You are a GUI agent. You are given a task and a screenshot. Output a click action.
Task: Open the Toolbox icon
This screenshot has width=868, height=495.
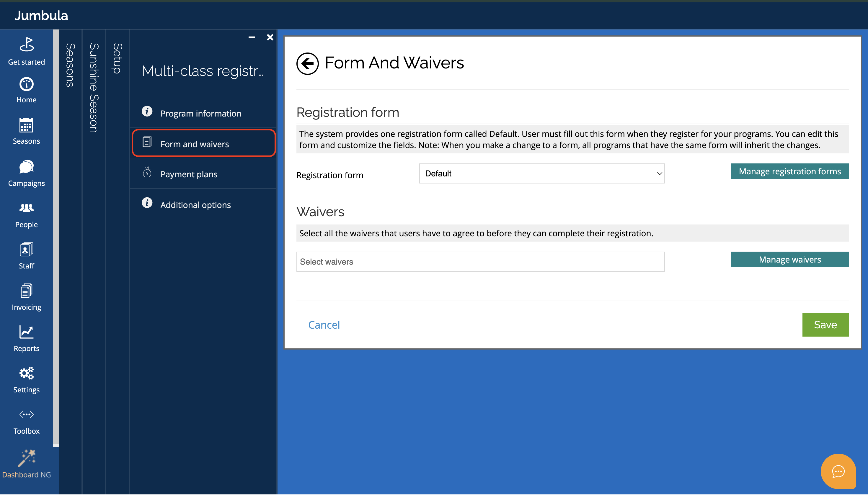(27, 421)
